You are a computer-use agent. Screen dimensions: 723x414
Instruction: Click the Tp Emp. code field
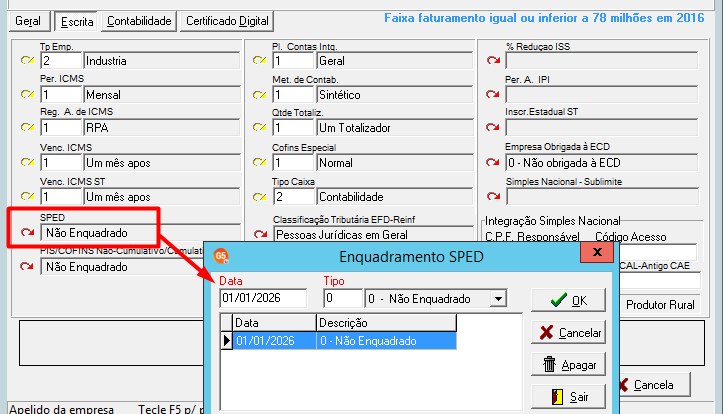(x=61, y=60)
